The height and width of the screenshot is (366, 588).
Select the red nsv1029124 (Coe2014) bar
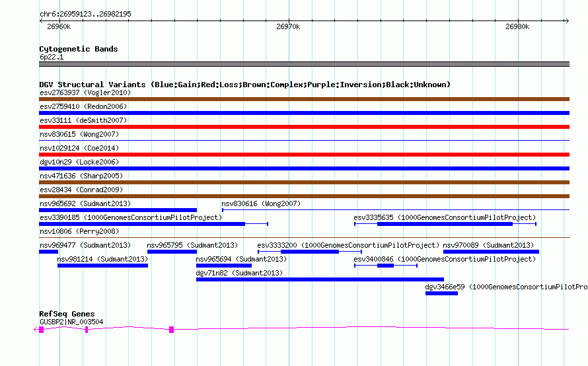304,155
